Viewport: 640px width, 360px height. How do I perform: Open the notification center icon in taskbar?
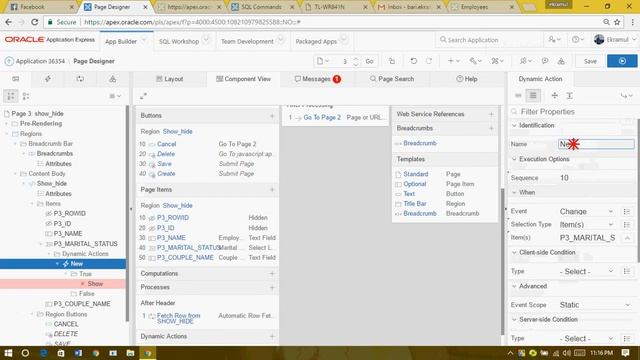point(625,353)
